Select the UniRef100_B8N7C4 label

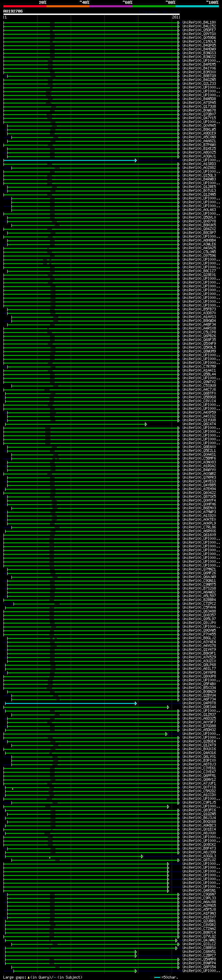tap(199, 933)
